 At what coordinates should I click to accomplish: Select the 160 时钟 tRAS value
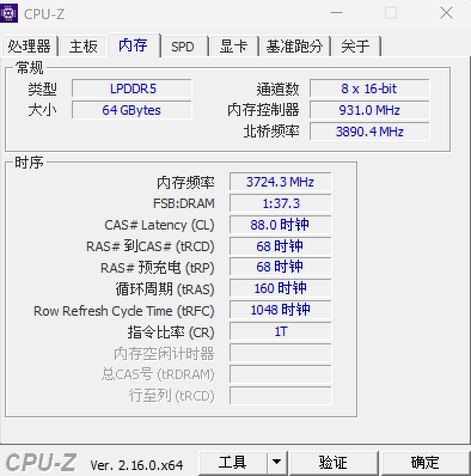click(281, 288)
